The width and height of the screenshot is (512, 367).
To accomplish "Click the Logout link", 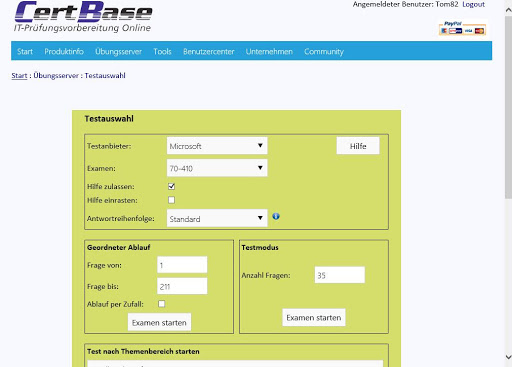I will (473, 4).
